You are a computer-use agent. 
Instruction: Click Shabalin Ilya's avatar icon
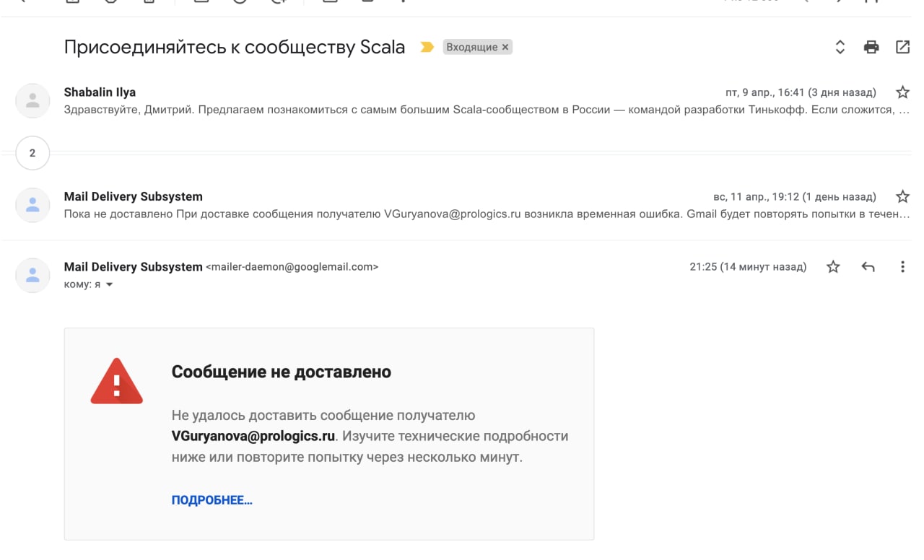(x=32, y=101)
